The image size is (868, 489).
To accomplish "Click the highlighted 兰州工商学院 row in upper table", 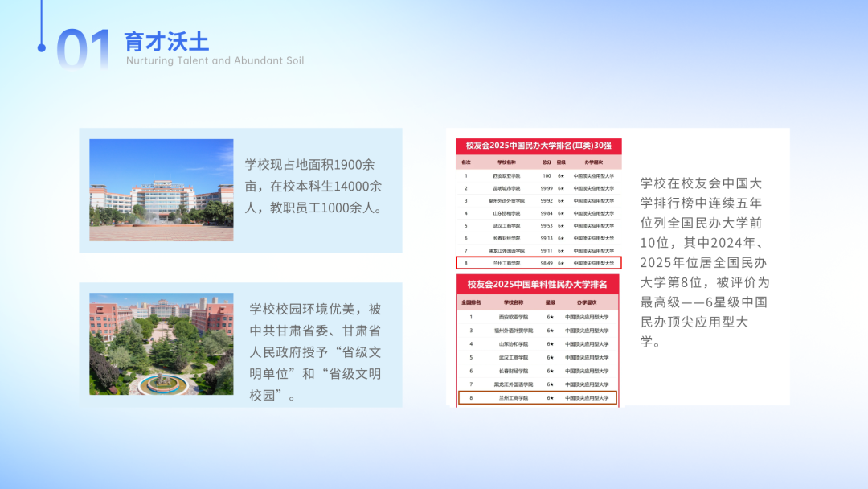I will pyautogui.click(x=538, y=263).
